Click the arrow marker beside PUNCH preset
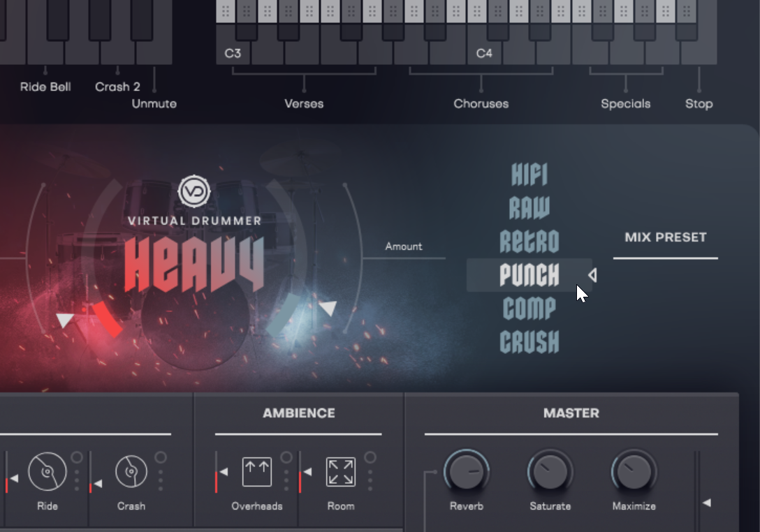 click(x=592, y=275)
